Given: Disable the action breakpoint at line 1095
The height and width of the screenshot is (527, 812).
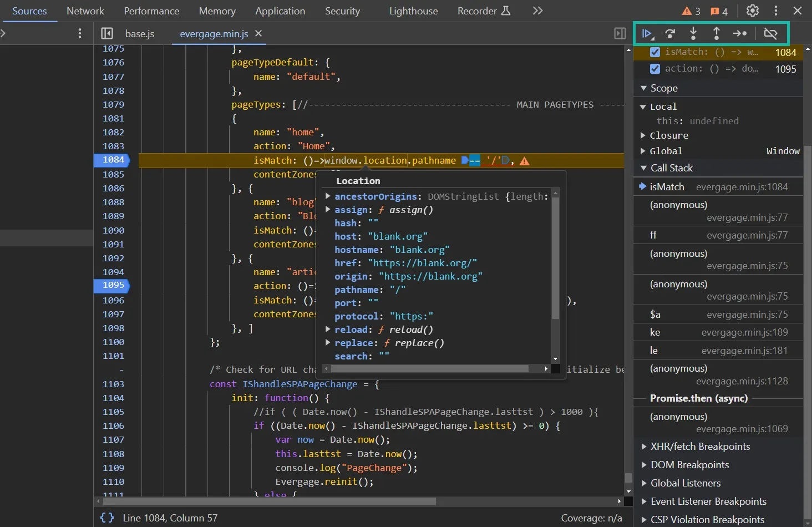Looking at the screenshot, I should pos(655,69).
